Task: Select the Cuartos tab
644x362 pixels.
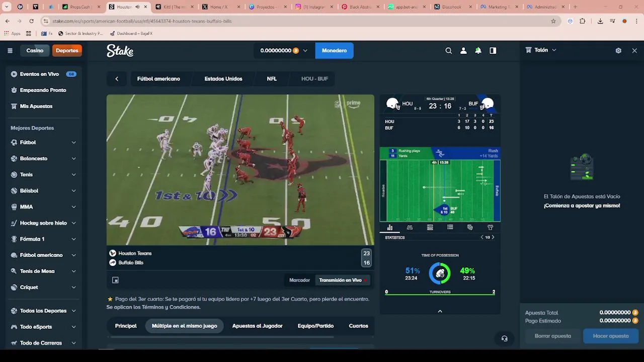Action: click(x=358, y=326)
